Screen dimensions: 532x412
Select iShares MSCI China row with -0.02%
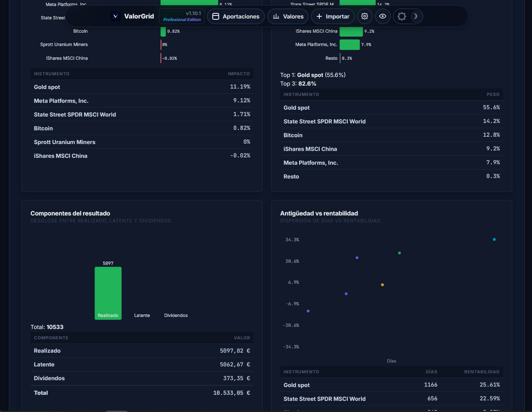tap(142, 156)
